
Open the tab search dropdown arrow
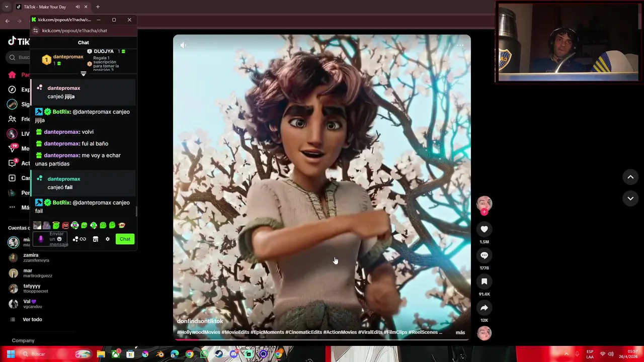coord(6,7)
